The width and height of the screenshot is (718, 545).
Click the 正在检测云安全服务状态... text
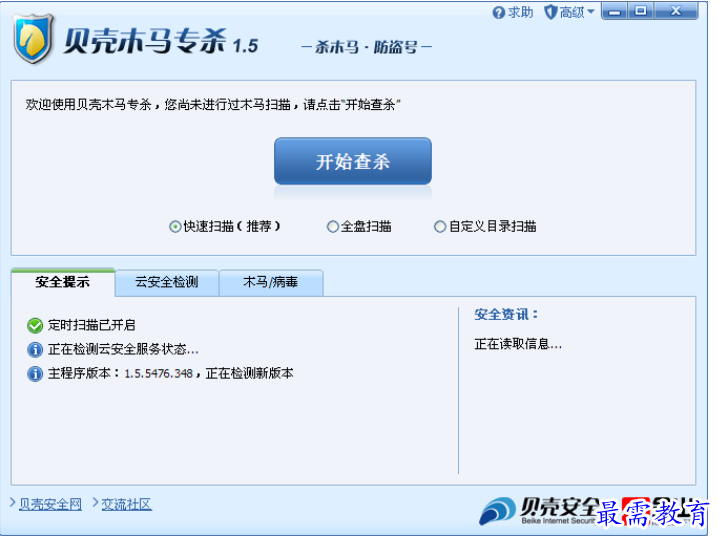[x=123, y=350]
